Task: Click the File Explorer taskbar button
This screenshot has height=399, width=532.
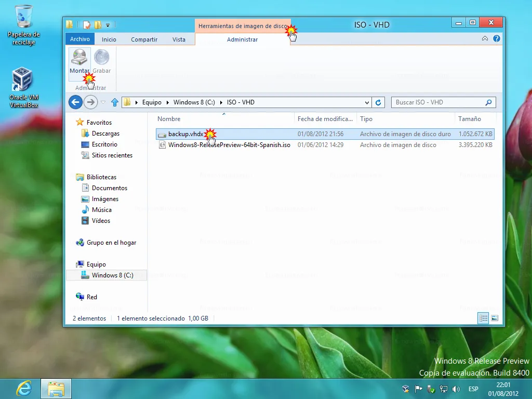Action: (56, 389)
